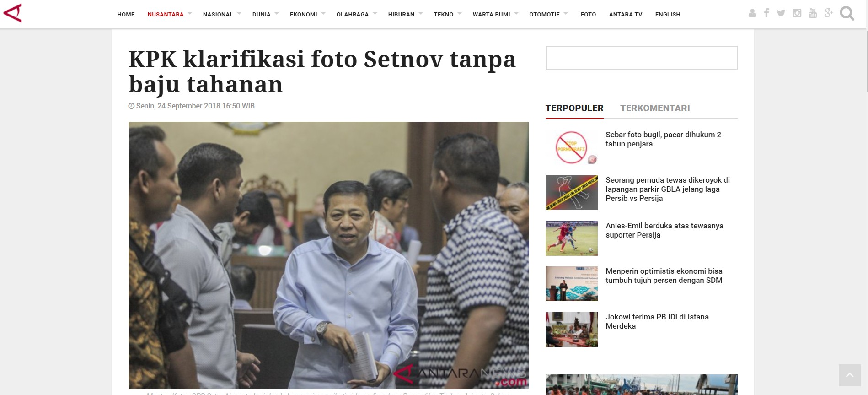Expand the Otomotif dropdown arrow
The image size is (868, 395).
click(x=566, y=14)
